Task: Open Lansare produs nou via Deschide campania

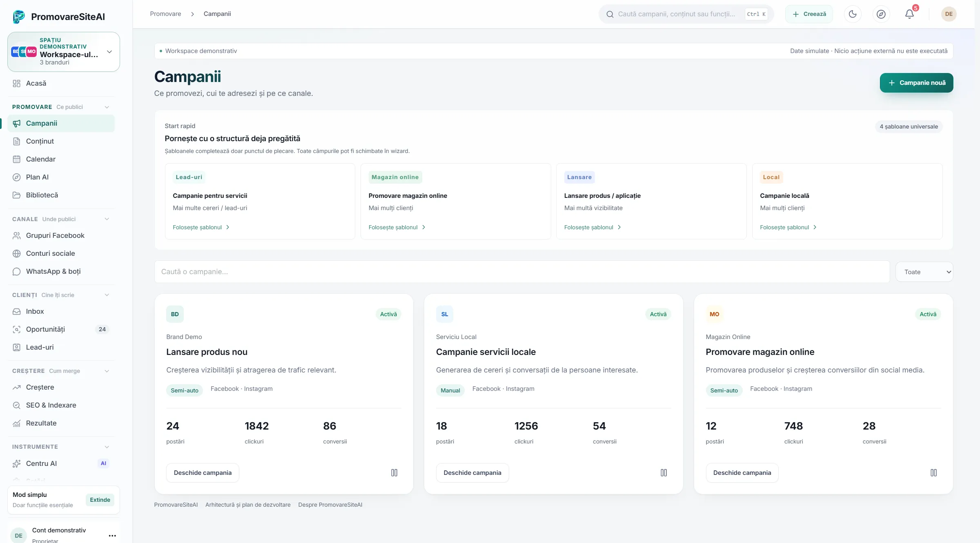Action: 203,473
